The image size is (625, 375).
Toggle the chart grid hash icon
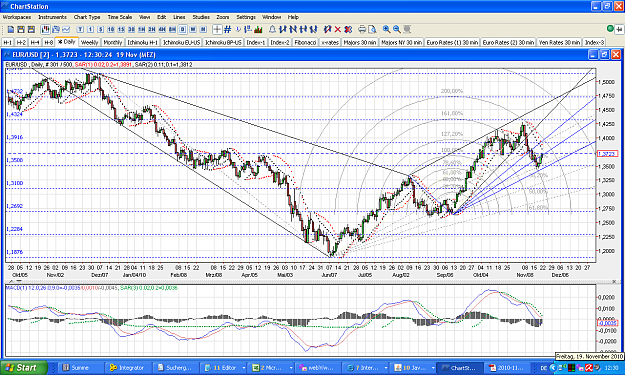(x=228, y=29)
